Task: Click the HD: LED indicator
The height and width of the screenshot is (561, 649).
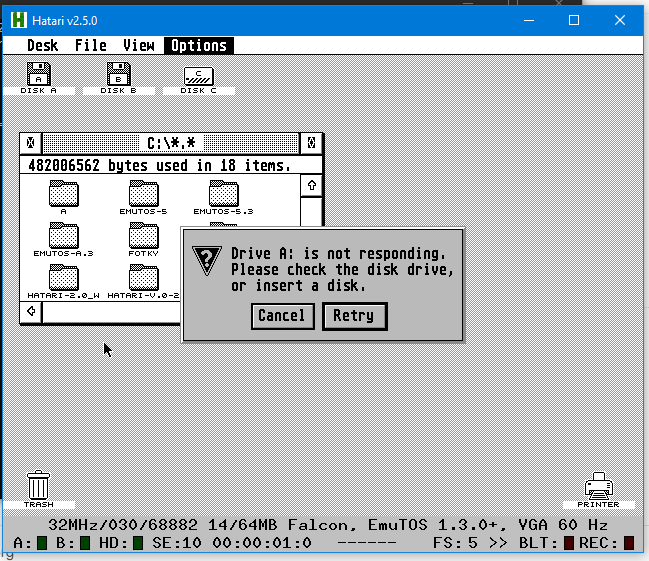Action: (138, 543)
